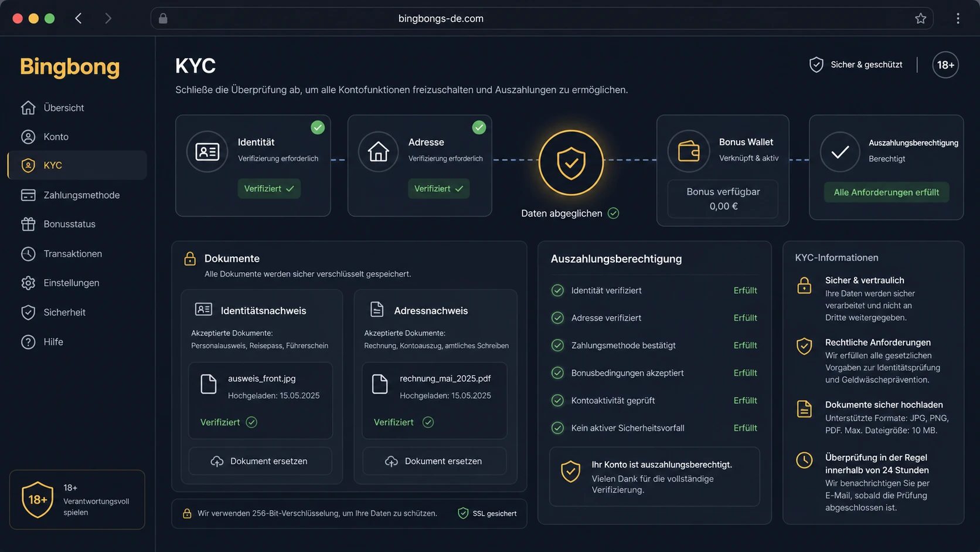Click the clock icon by Überprüfung in der Regel
The height and width of the screenshot is (552, 980).
(804, 460)
